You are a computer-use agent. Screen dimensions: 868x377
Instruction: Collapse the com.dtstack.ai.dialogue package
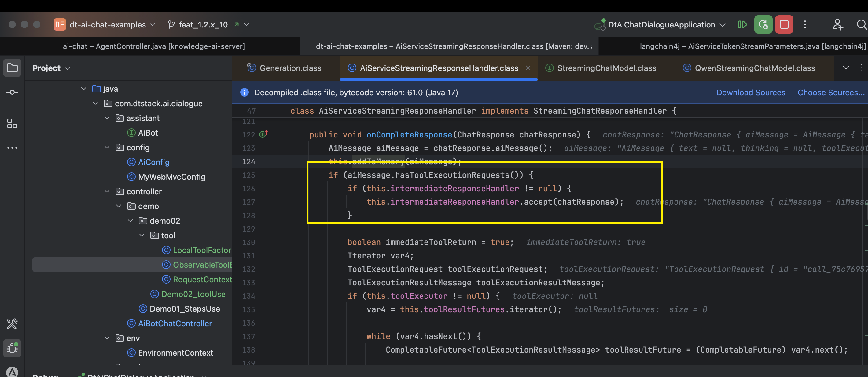[95, 103]
